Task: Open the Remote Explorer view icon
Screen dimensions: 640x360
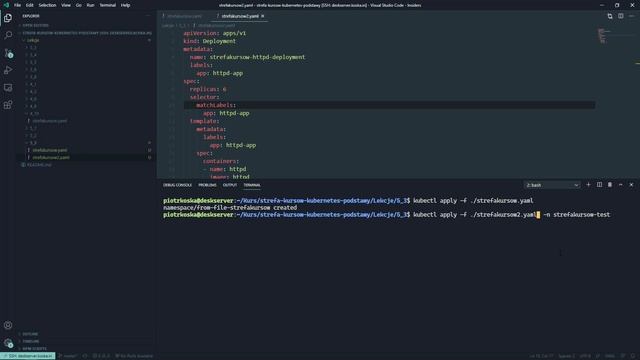Action: (x=8, y=88)
